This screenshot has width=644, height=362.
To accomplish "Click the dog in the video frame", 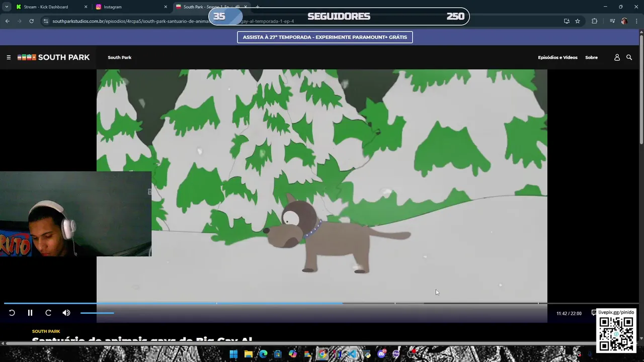I will point(337,234).
